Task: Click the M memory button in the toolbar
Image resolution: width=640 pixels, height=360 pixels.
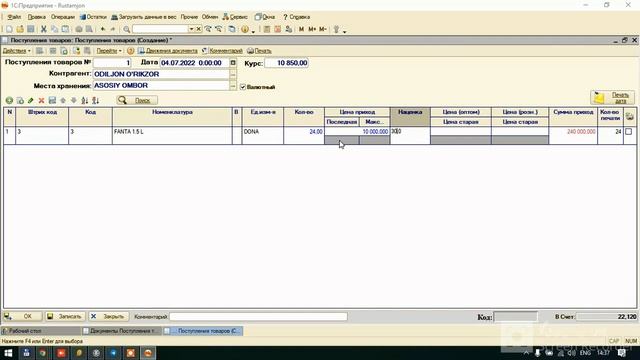Action: coord(301,29)
